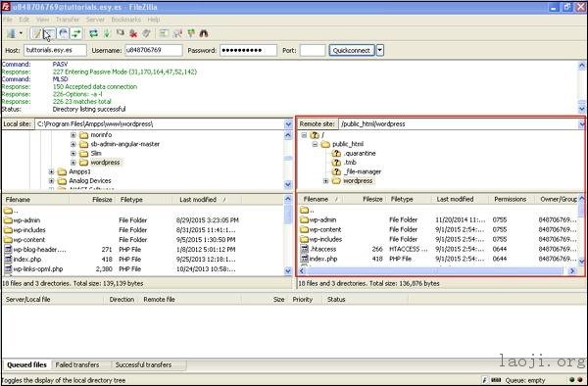Screen dimensions: 588x386
Task: Open the Site Manager dropdown arrow
Action: 21,33
